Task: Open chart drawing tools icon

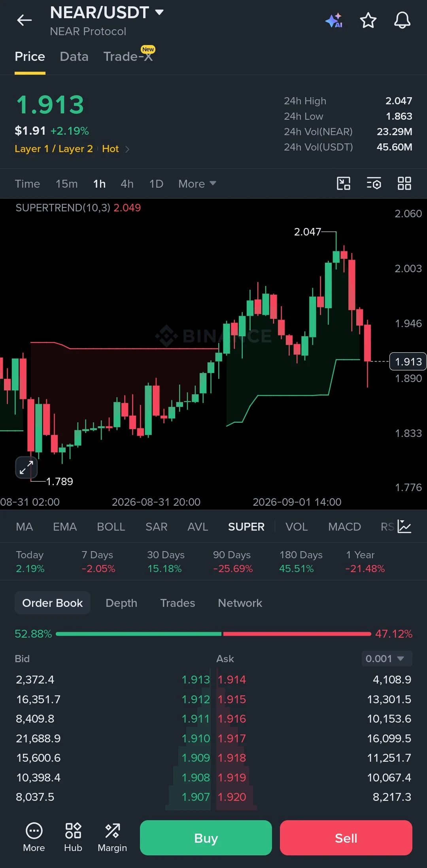Action: [x=343, y=183]
